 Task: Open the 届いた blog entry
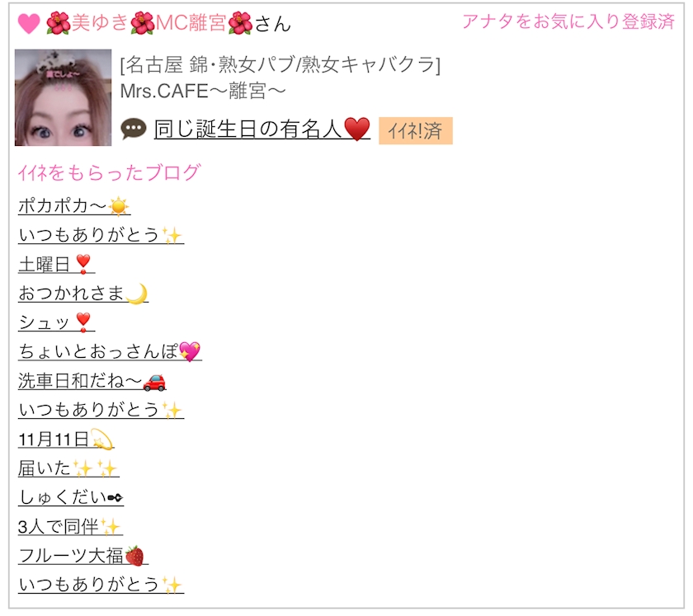pos(68,468)
